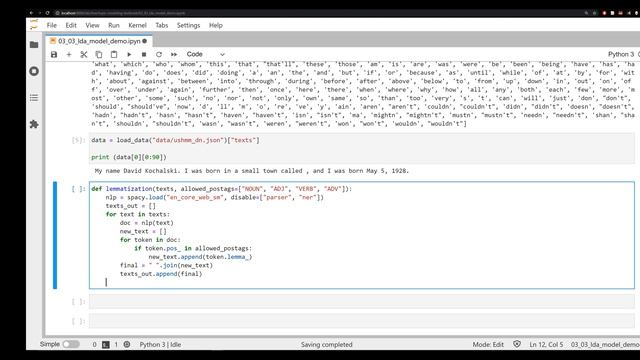Reload the page with browser refresh icon
The width and height of the screenshot is (640, 360).
[47, 13]
